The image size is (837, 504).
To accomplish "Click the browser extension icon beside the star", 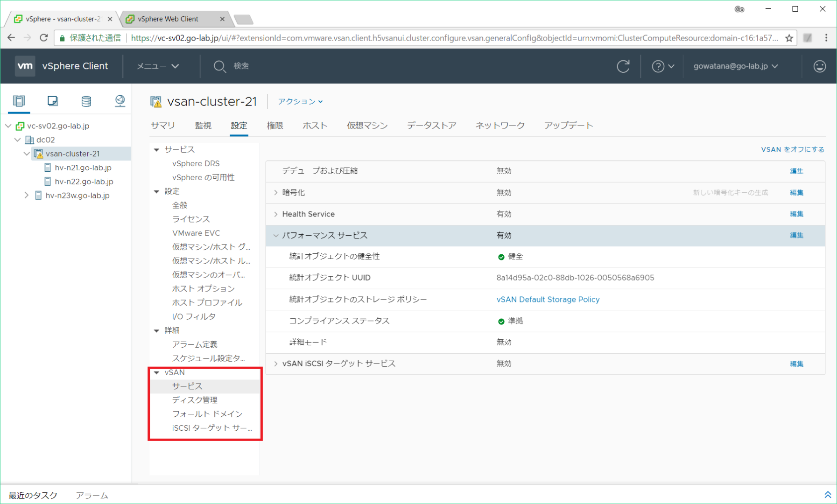I will [808, 38].
